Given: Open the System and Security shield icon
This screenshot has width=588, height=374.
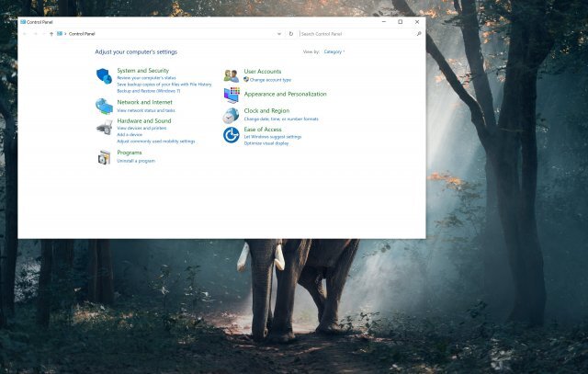Looking at the screenshot, I should [x=104, y=76].
